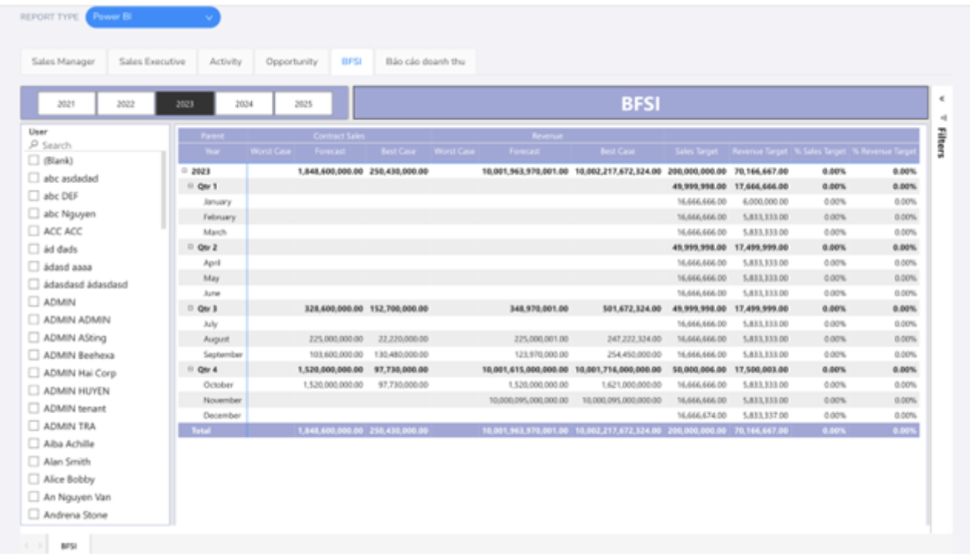Screen dimensions: 970x560
Task: Open the Opportunity tab
Action: (291, 62)
